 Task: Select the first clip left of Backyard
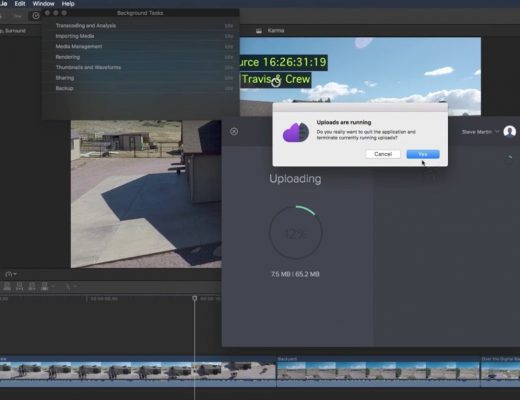click(x=138, y=371)
